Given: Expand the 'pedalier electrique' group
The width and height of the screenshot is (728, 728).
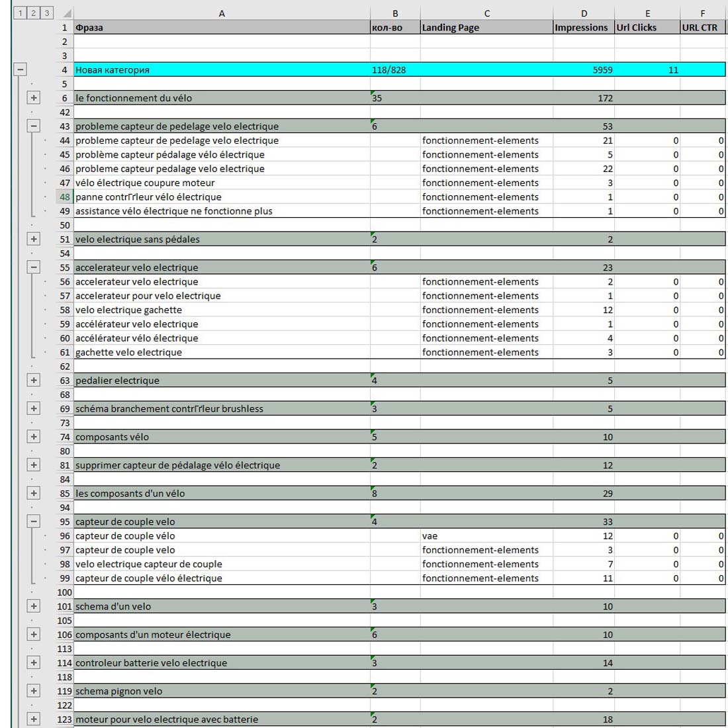Looking at the screenshot, I should point(34,381).
